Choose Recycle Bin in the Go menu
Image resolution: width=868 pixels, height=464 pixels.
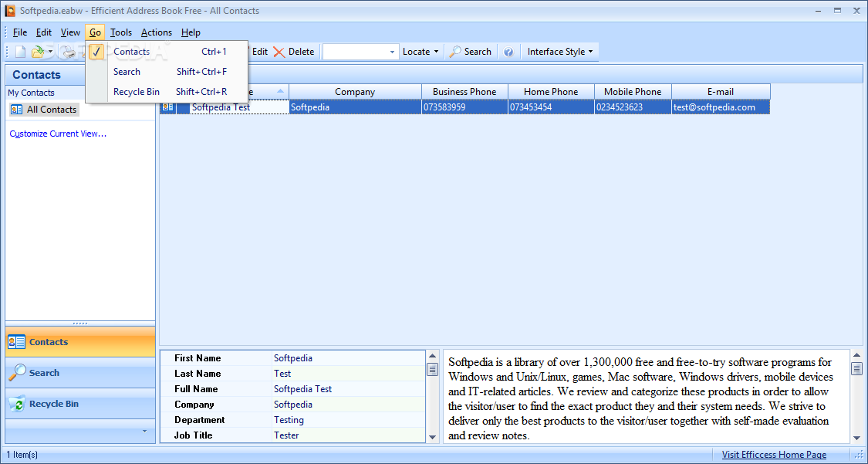coord(167,91)
